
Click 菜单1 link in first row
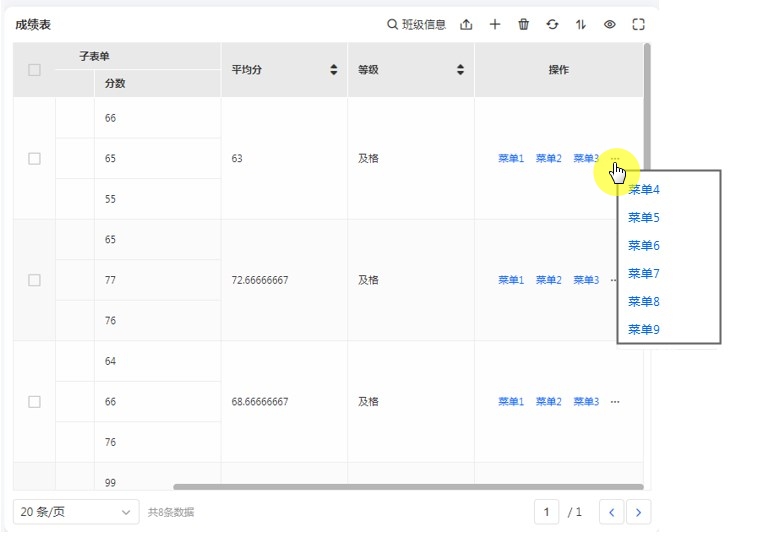point(511,159)
